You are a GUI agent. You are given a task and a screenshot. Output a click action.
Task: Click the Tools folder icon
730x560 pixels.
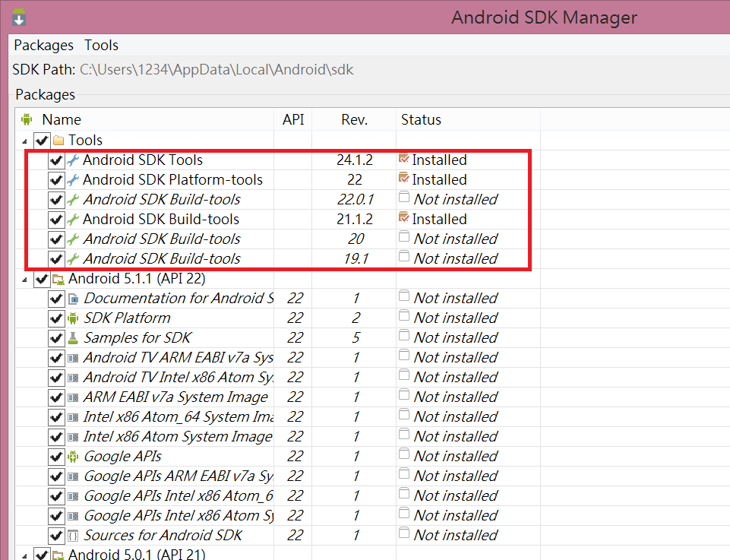(58, 141)
